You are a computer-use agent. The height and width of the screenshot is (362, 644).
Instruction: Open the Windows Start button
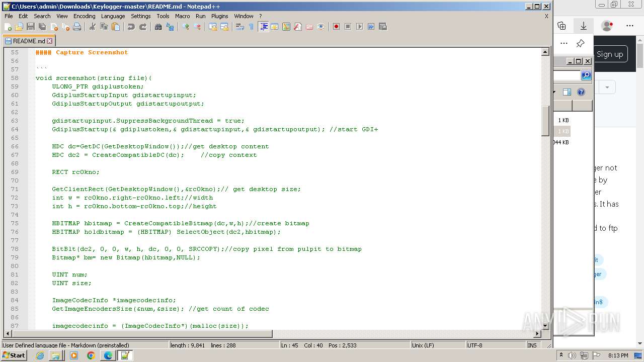pyautogui.click(x=14, y=355)
